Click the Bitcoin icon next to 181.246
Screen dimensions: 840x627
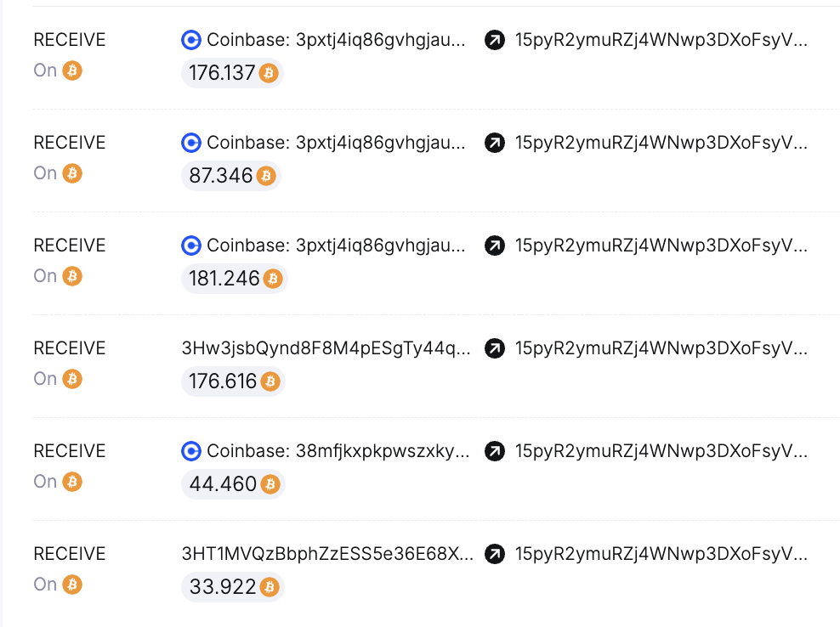272,279
